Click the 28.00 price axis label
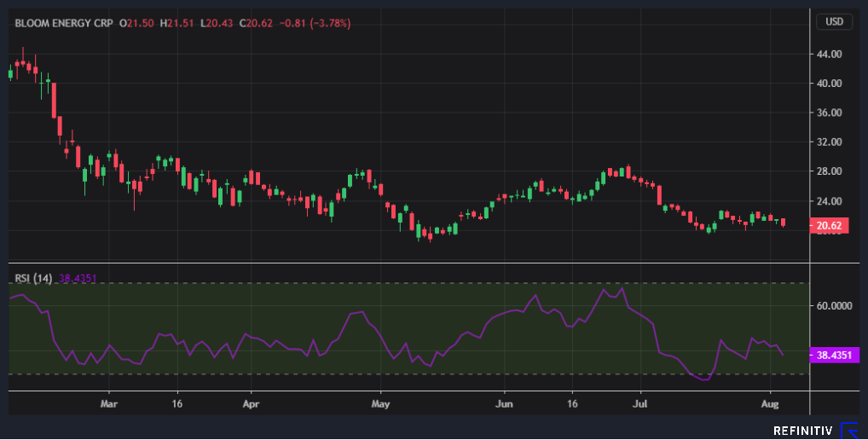 pyautogui.click(x=829, y=171)
